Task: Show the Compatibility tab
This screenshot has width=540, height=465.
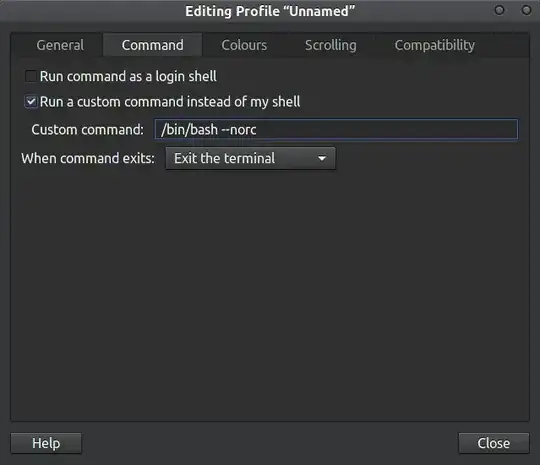Action: 435,45
